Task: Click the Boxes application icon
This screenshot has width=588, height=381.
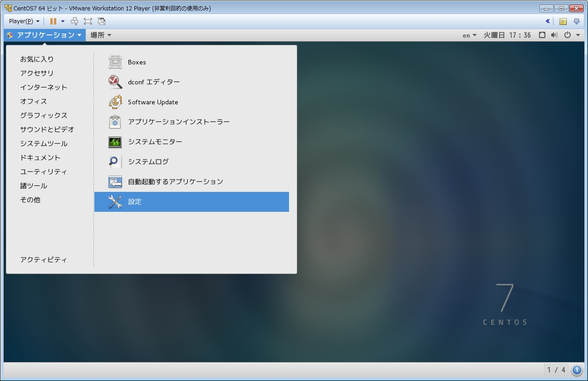Action: (x=115, y=62)
